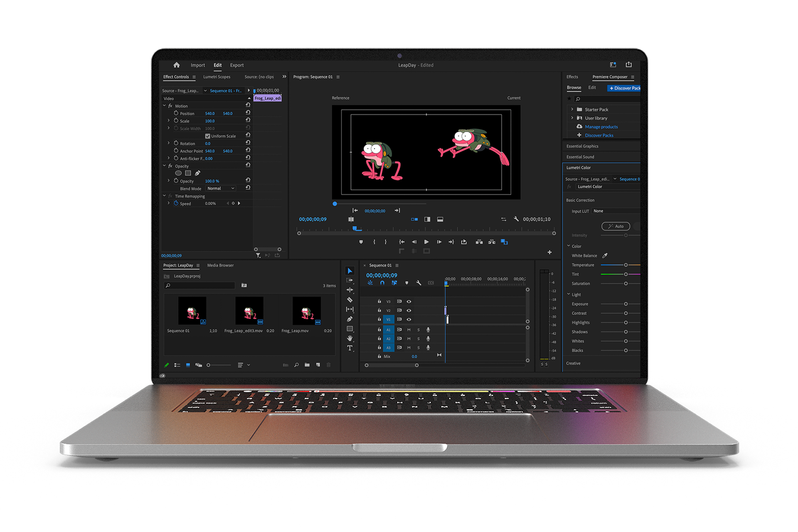Screen dimensions: 798x532
Task: Add a marker in Program monitor
Action: [361, 242]
